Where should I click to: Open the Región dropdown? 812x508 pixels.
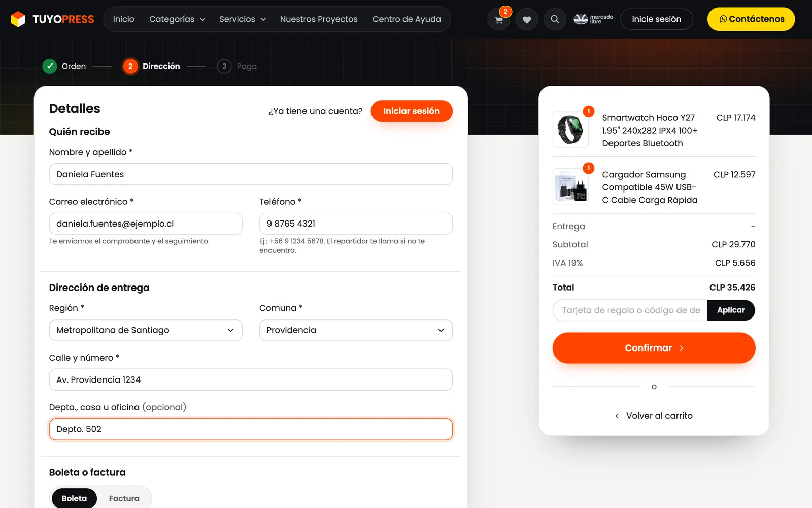point(146,330)
